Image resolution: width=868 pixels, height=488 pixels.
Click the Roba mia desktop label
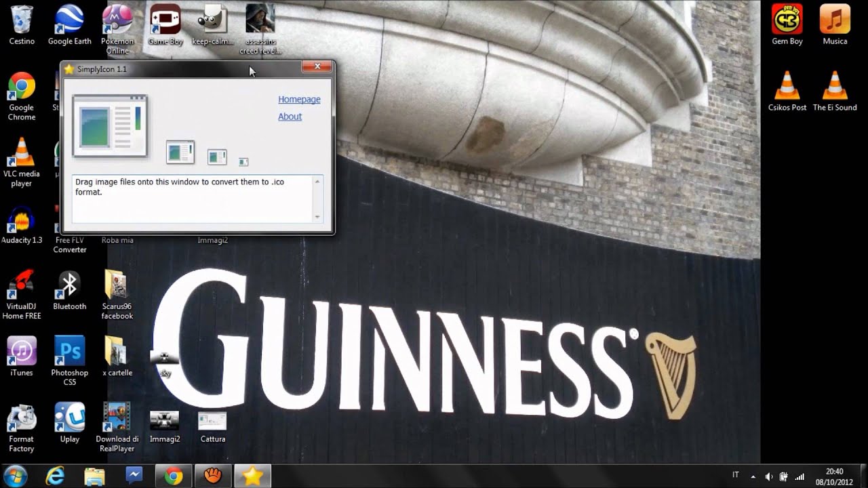(117, 240)
